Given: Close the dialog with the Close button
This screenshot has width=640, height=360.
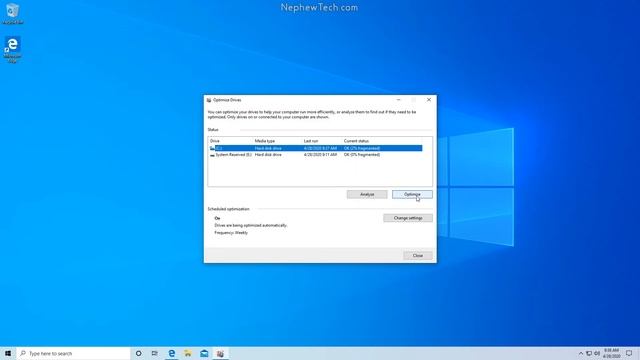Looking at the screenshot, I should [x=418, y=256].
